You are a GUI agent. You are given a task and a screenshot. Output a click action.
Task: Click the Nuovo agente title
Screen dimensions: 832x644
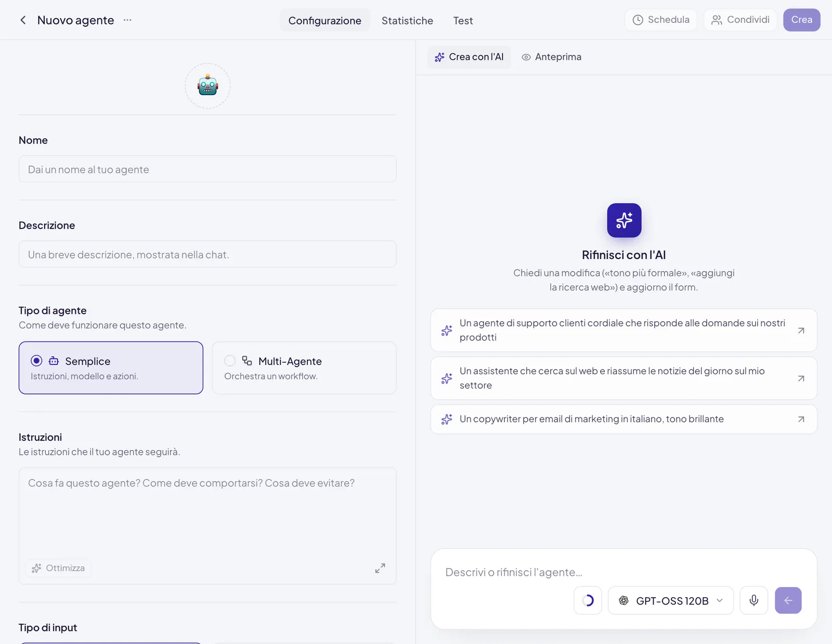click(75, 20)
